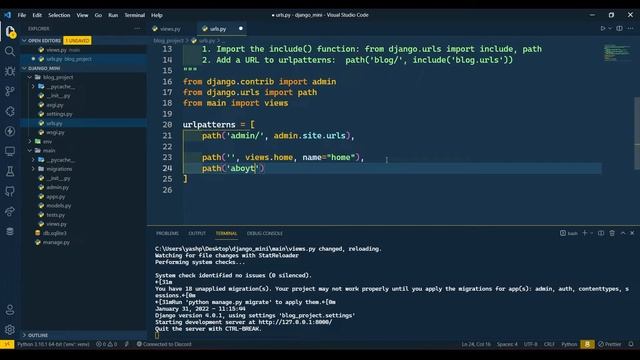Open the Terminal menu
Viewport: 640px width, 360px height.
pos(135,15)
